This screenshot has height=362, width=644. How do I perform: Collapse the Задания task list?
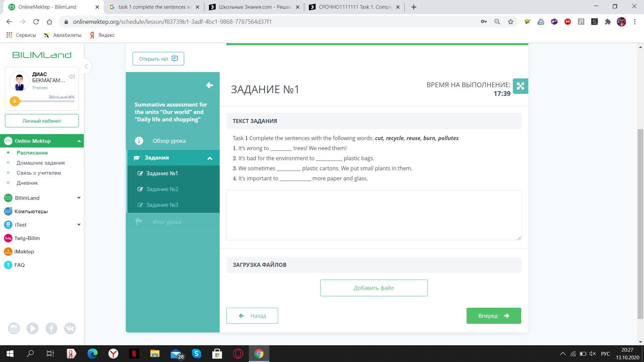210,158
